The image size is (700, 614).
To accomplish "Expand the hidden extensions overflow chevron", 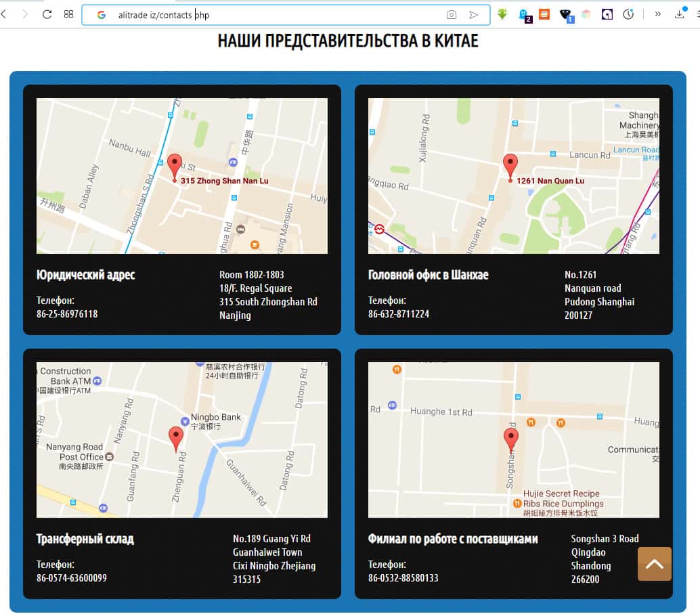I will [657, 14].
